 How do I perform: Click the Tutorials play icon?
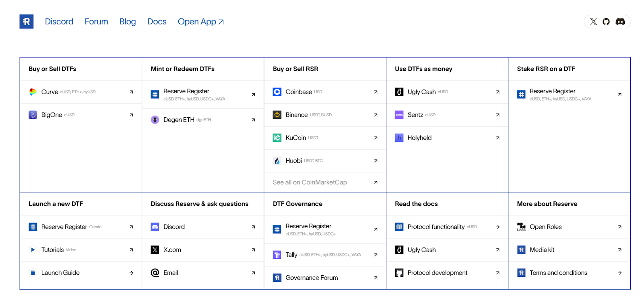[x=33, y=250]
